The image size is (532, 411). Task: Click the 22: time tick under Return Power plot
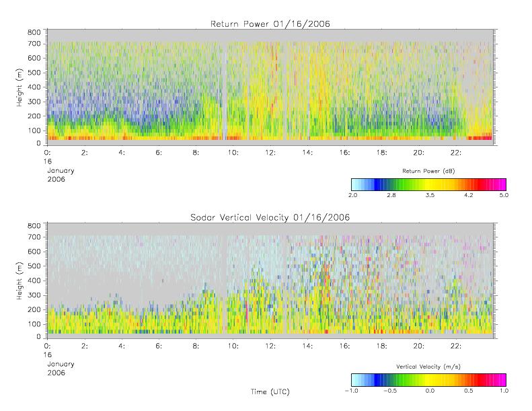[x=455, y=153]
